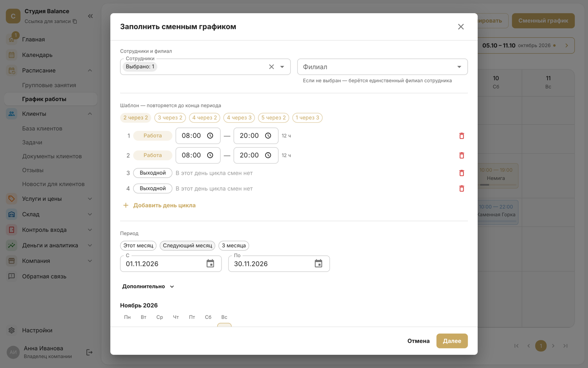Go to next week in schedule header

pos(567,45)
